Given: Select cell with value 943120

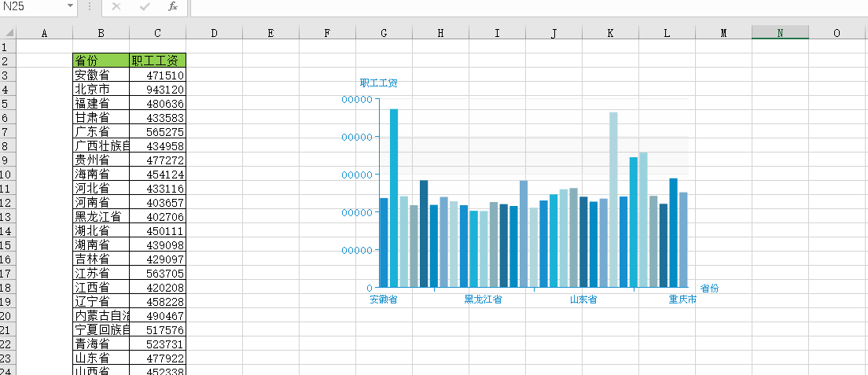Looking at the screenshot, I should tap(158, 89).
